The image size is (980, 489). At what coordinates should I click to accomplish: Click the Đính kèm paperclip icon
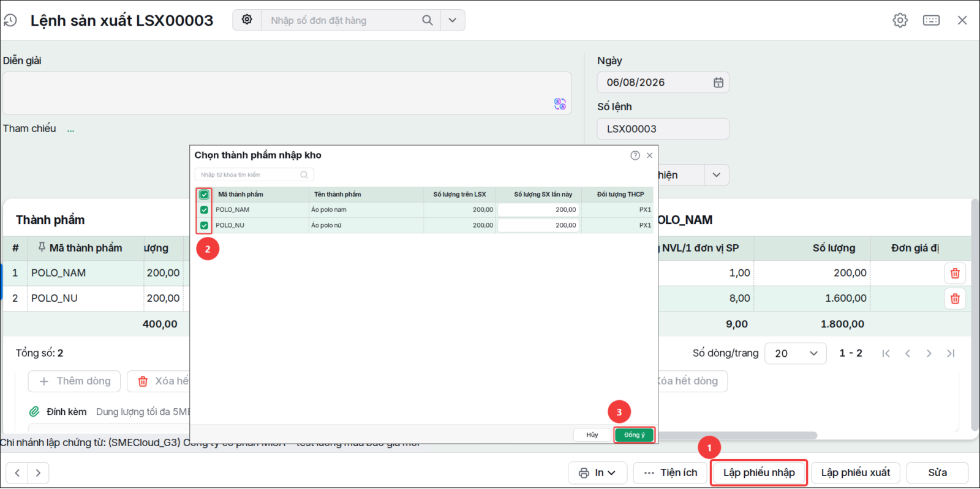coord(35,411)
